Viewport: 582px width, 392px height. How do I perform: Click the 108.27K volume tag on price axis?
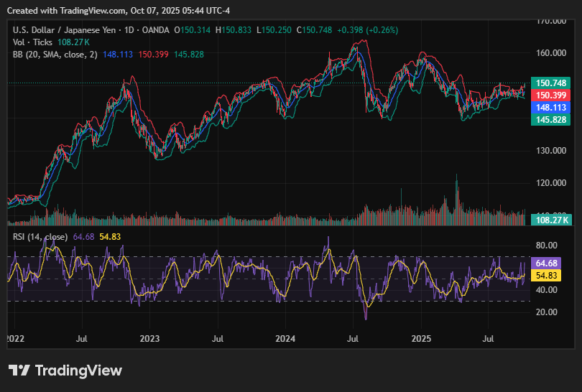click(550, 220)
